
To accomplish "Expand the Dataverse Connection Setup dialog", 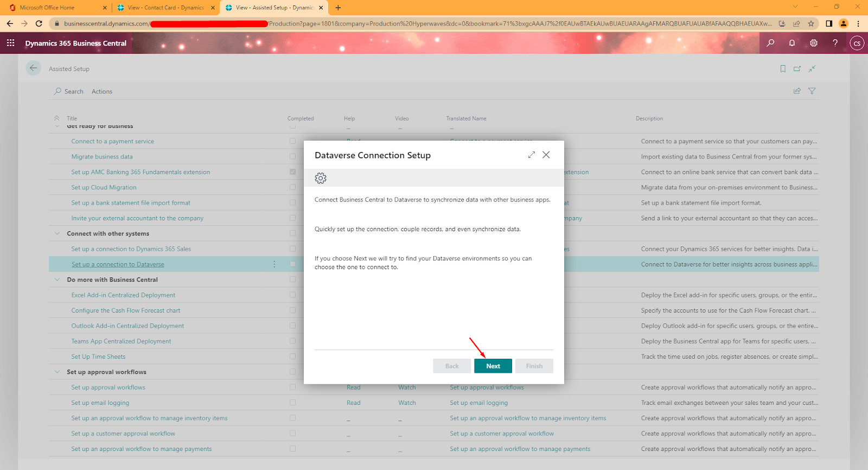I will click(x=532, y=155).
